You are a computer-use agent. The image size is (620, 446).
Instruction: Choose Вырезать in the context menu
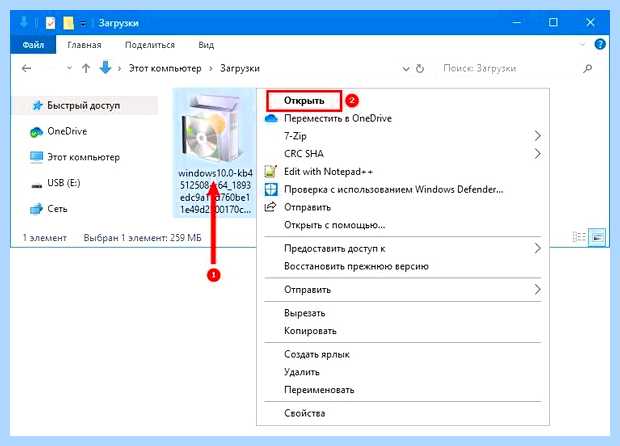point(403,313)
